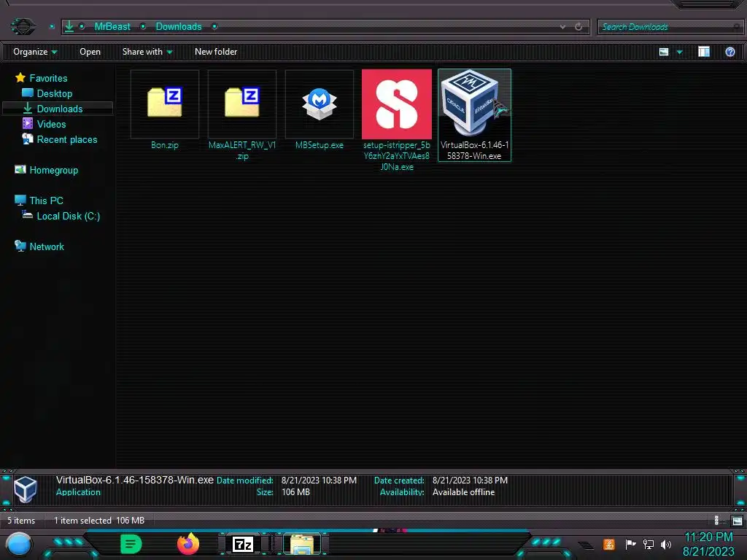Select Favorites in the navigation pane
747x560 pixels.
pyautogui.click(x=48, y=78)
